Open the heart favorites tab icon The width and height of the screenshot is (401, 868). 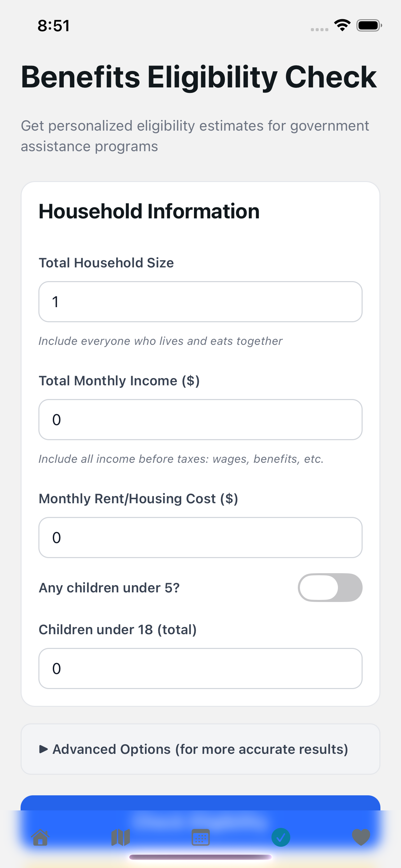361,837
